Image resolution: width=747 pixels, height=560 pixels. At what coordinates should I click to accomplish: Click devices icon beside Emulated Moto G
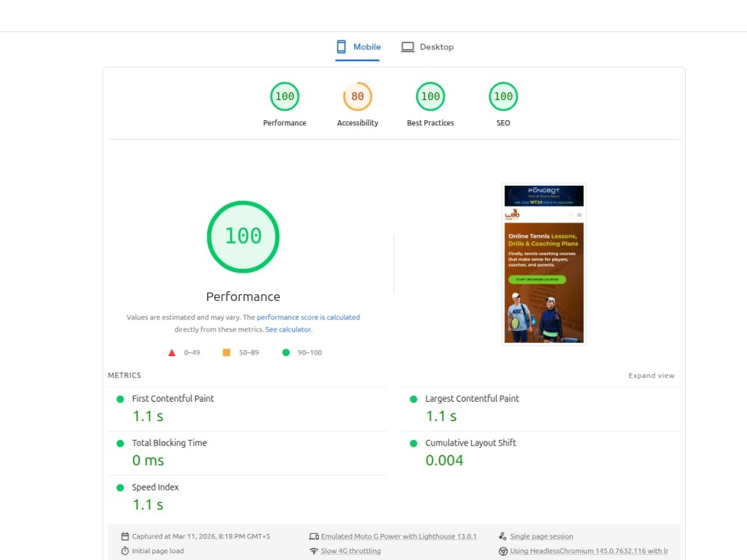coord(314,536)
